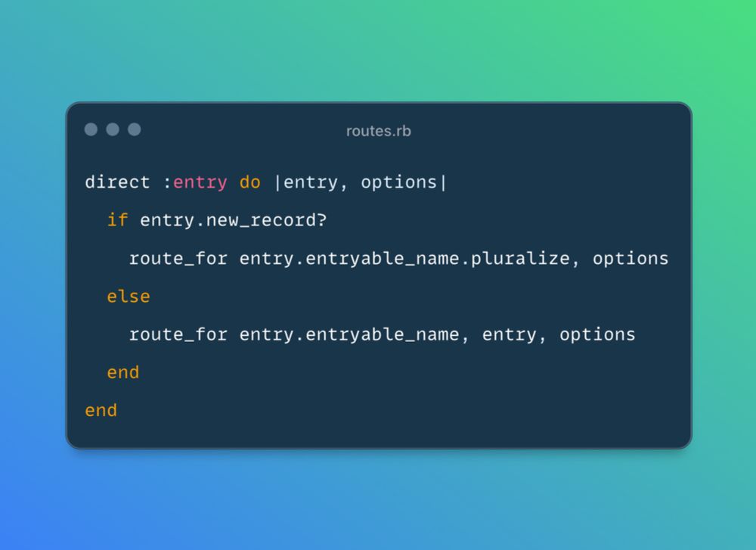This screenshot has height=550, width=756.
Task: Click the orange else keyword
Action: [129, 297]
